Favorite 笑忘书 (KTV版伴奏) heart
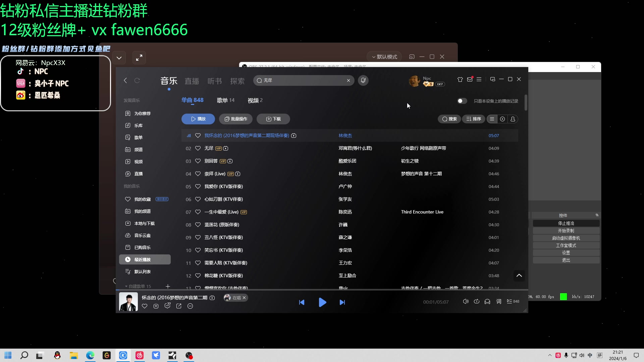 point(198,250)
